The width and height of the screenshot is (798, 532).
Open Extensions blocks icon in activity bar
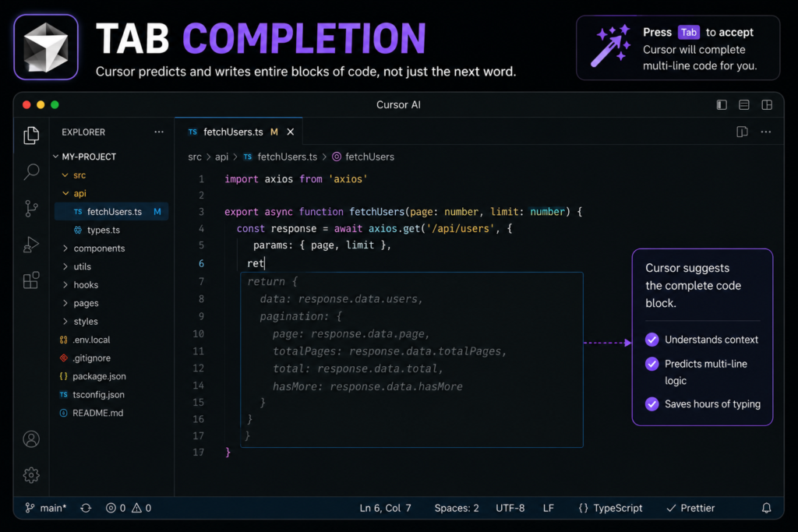[x=31, y=280]
